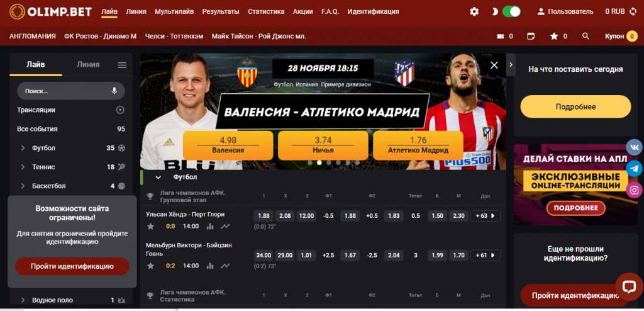Expand +63 extra markets
Screen dimensions: 644x311
(486, 215)
